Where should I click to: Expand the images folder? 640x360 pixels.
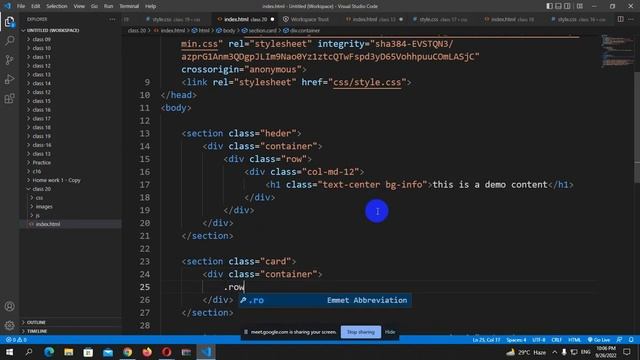(x=44, y=207)
